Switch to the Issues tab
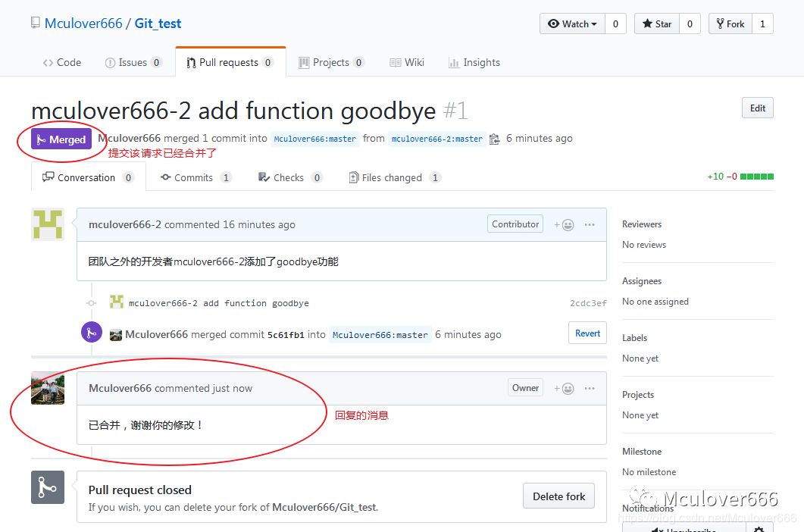 (x=133, y=62)
